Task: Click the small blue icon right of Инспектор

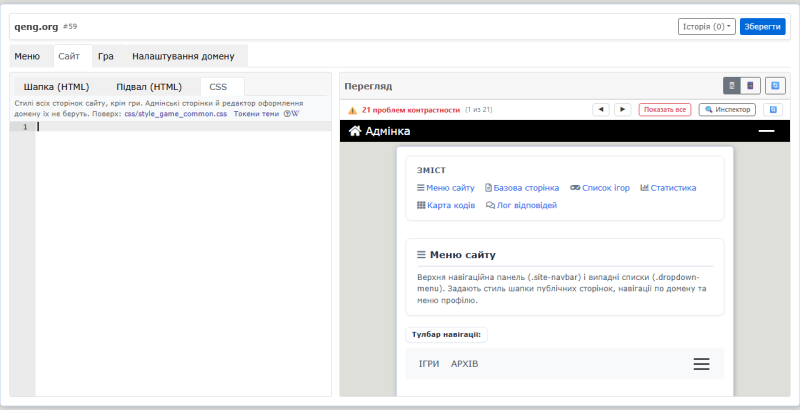Action: click(x=773, y=110)
